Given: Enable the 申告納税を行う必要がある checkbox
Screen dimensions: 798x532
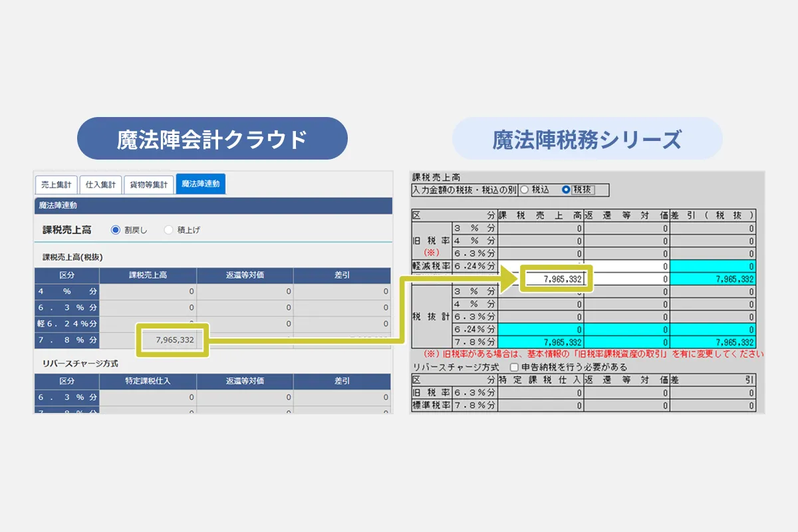Looking at the screenshot, I should point(514,367).
